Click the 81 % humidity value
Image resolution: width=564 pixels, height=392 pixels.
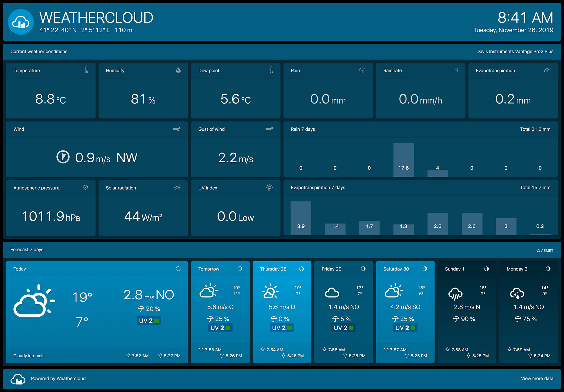click(x=143, y=99)
